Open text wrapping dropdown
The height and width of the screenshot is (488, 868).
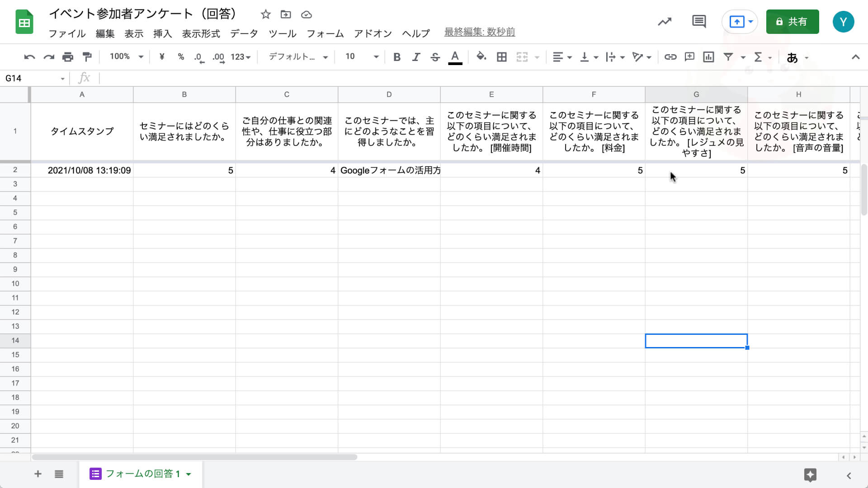[x=615, y=57]
